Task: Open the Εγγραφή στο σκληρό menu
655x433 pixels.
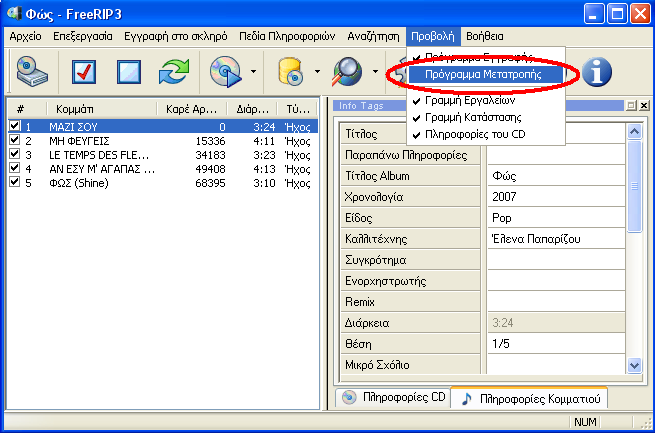Action: [175, 36]
